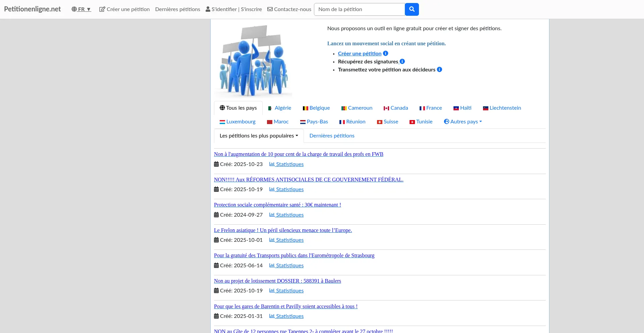Expand the Autres pays dropdown

tap(463, 122)
